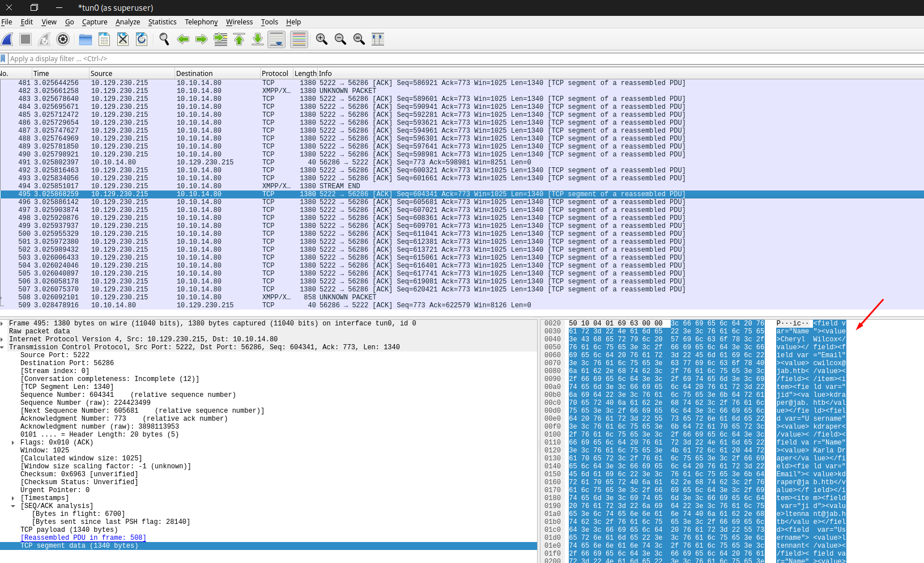Image resolution: width=924 pixels, height=563 pixels.
Task: Jump to the last packet
Action: pos(258,39)
